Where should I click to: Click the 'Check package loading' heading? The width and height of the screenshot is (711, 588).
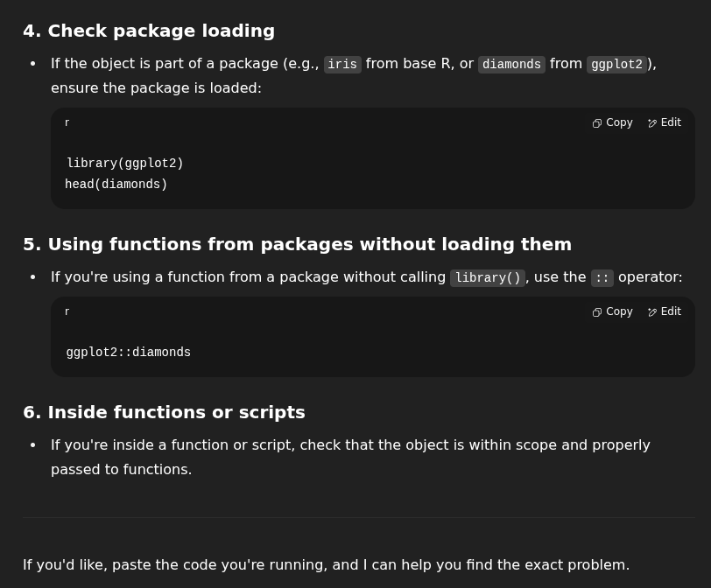[149, 31]
